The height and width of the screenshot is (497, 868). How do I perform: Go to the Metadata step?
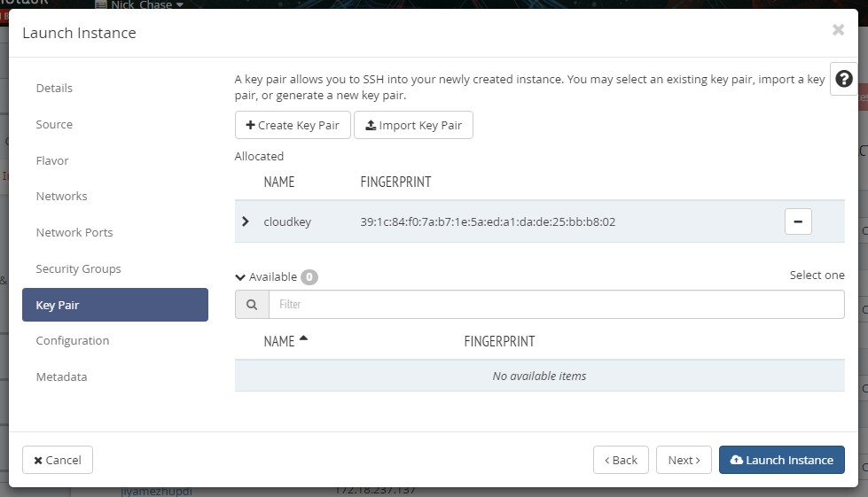point(61,377)
